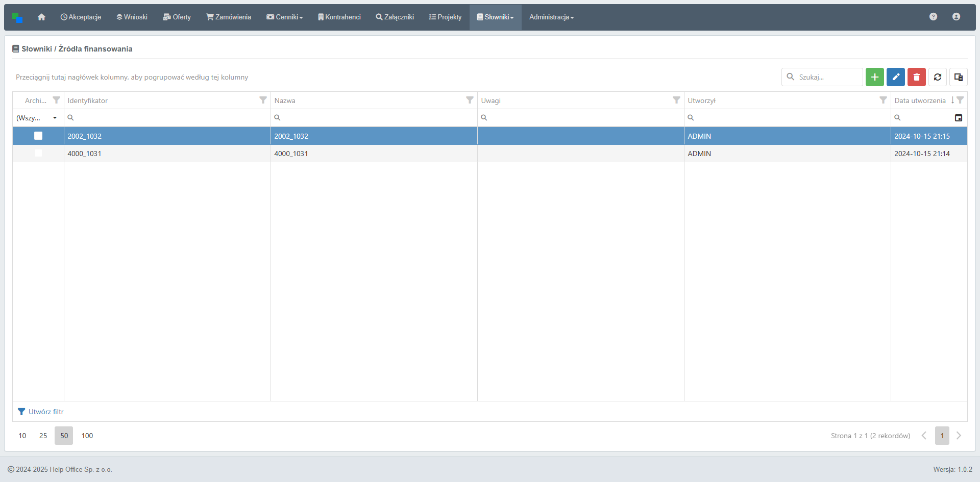
Task: Click the green add record button
Action: (x=874, y=77)
